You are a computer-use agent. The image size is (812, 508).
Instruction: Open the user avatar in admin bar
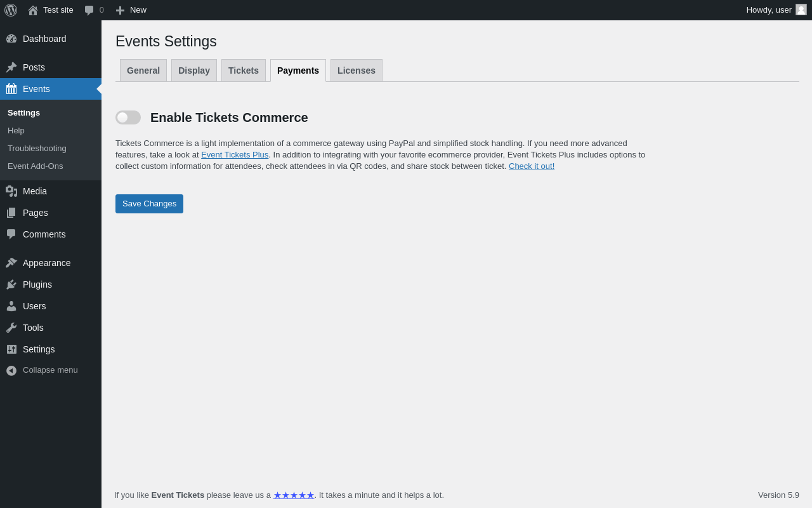801,10
